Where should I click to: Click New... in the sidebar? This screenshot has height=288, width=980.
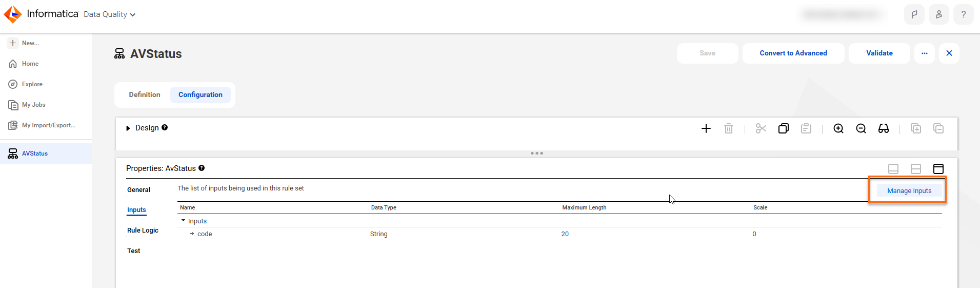24,43
